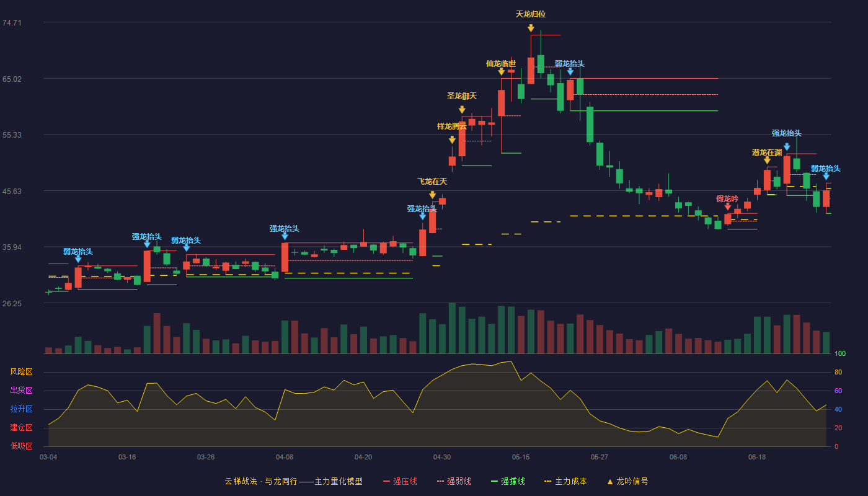Image resolution: width=868 pixels, height=496 pixels.
Task: Toggle the 强撑线 legend series
Action: click(508, 481)
